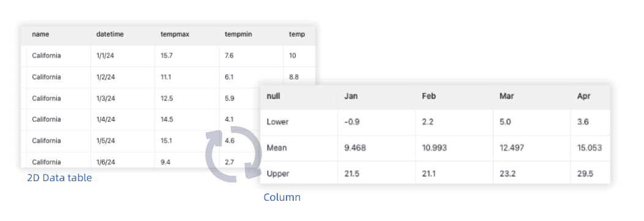
Task: Click the Upper Apr value 29.5
Action: (x=585, y=174)
